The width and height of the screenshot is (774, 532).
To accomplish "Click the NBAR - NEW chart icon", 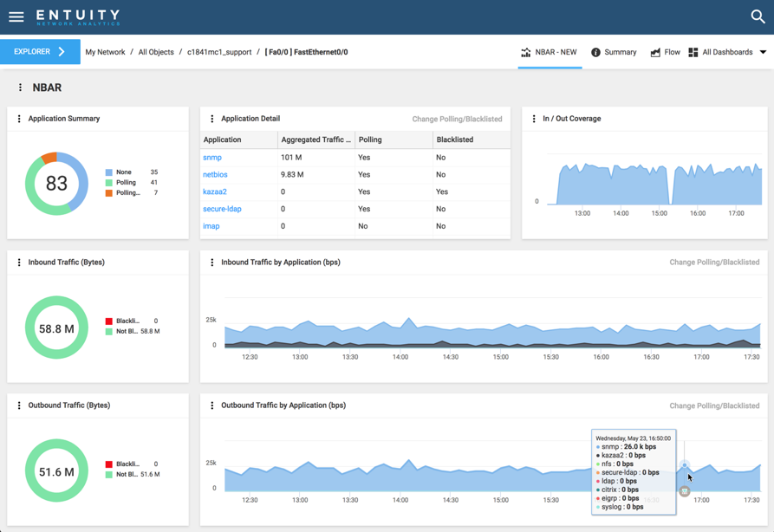I will [x=526, y=52].
